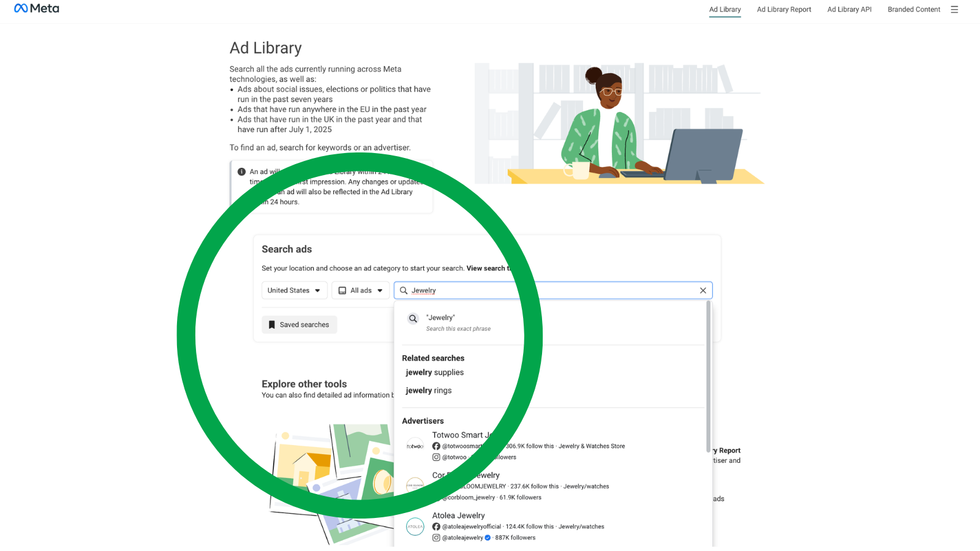
Task: Choose related search jewelry supplies
Action: pos(435,373)
